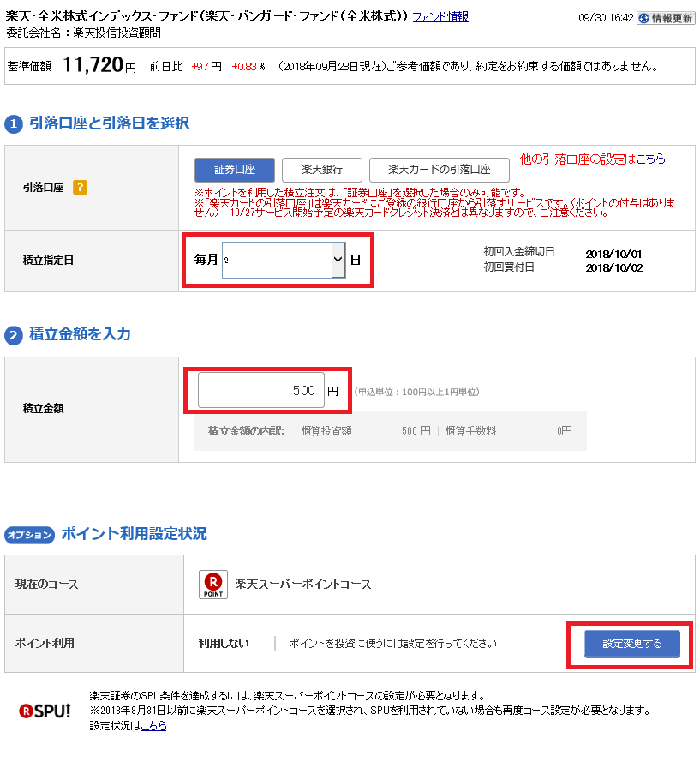
Task: Click the 積立金額 input showing 500
Action: 260,390
